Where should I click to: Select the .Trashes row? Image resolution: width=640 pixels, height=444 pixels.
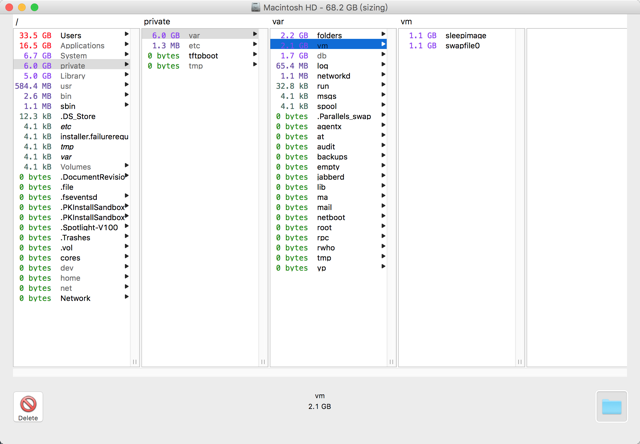[x=72, y=238]
